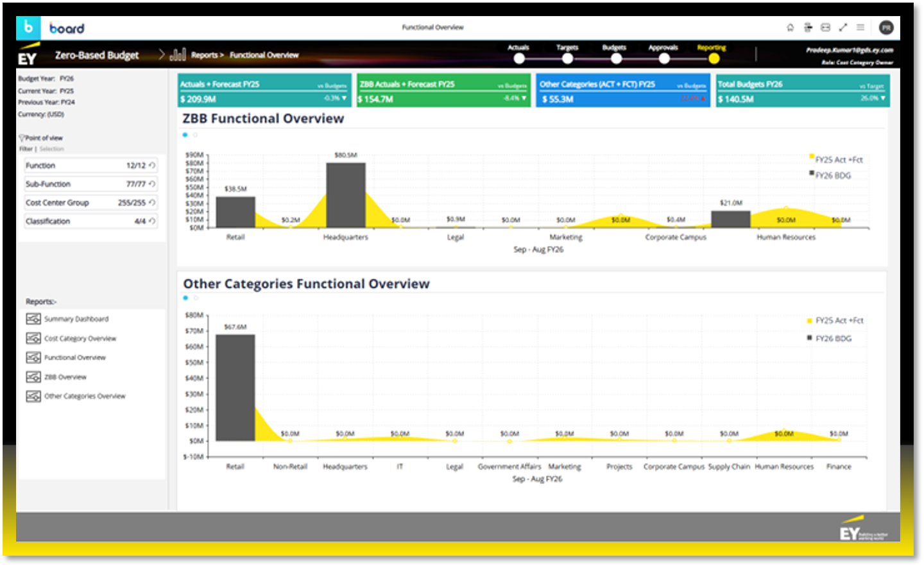924x566 pixels.
Task: Open the Other Categories Overview report
Action: [x=84, y=397]
